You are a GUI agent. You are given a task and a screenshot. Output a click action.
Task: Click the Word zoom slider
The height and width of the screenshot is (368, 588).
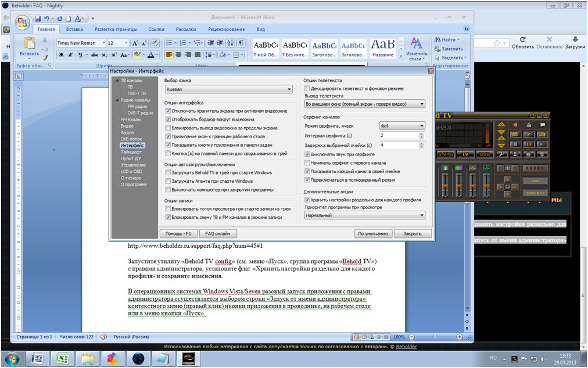tap(434, 337)
